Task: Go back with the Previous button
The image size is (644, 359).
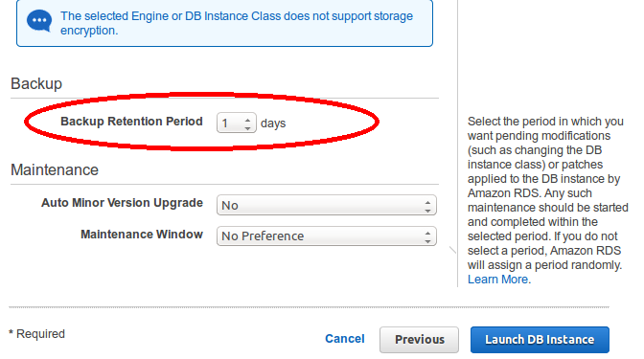Action: point(420,340)
